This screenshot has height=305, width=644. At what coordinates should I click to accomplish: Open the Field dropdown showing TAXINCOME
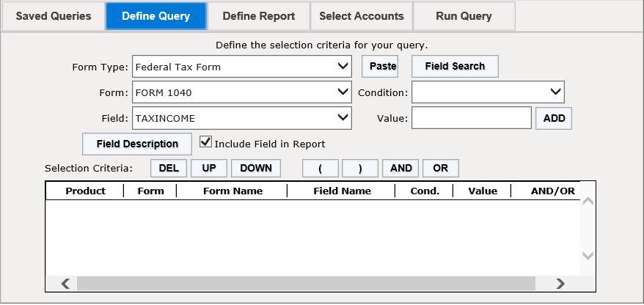[x=242, y=118]
